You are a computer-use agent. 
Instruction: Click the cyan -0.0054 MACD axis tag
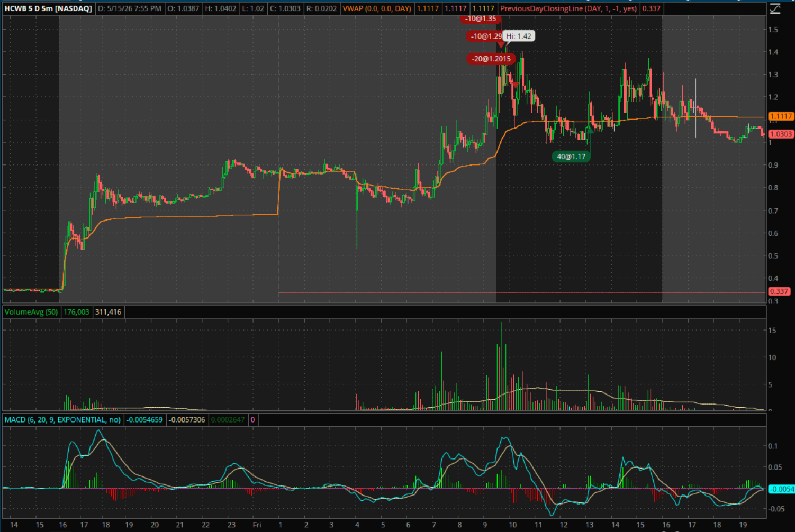781,489
